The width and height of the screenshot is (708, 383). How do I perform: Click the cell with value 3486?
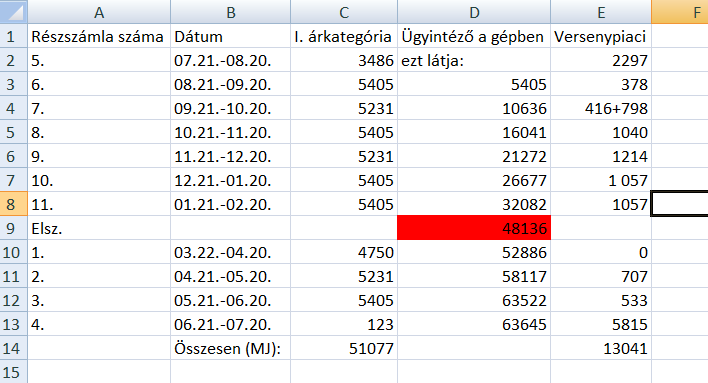pos(344,60)
